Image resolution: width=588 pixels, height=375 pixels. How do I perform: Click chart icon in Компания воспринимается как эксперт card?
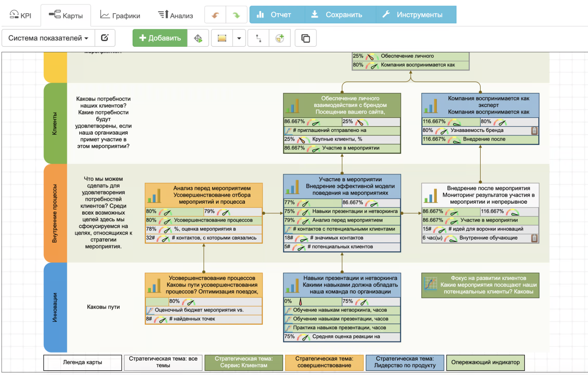431,106
